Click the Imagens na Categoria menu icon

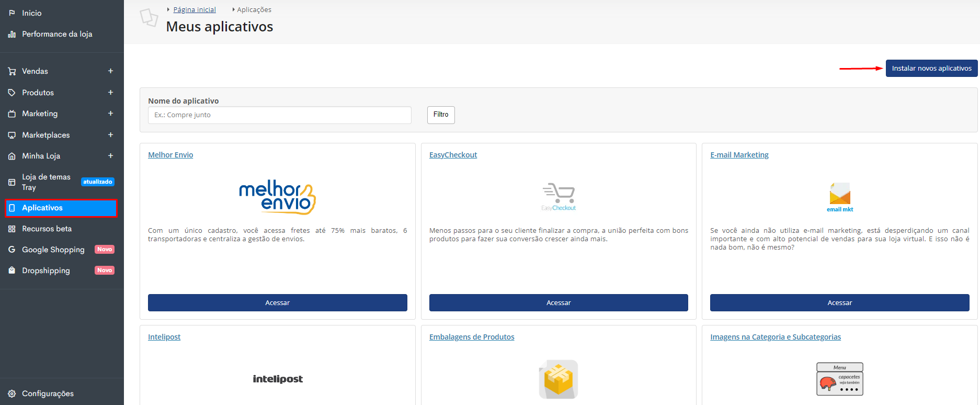pyautogui.click(x=840, y=379)
